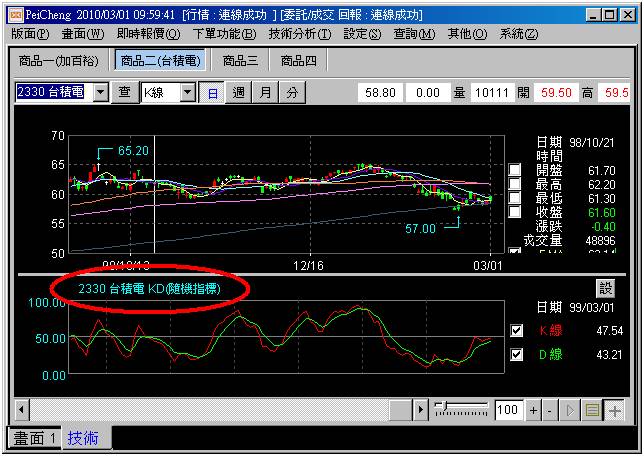Click the zoom value field showing 100
The image size is (644, 456).
coord(508,410)
